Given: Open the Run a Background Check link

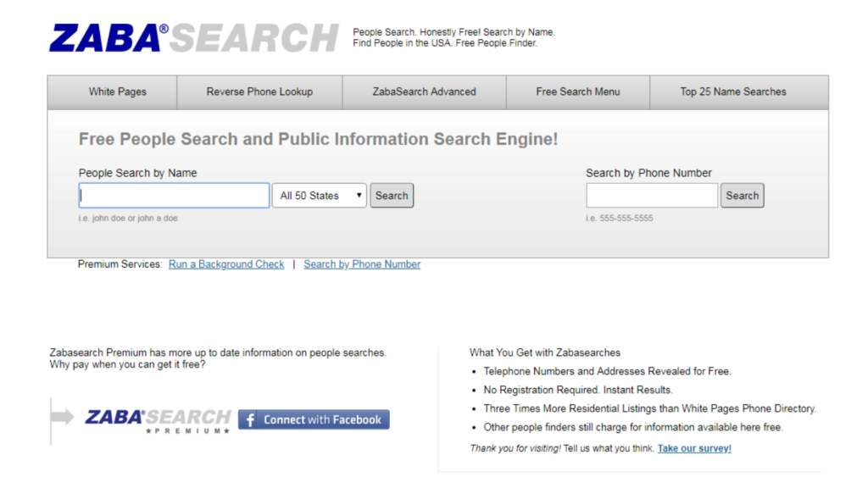Looking at the screenshot, I should tap(226, 264).
